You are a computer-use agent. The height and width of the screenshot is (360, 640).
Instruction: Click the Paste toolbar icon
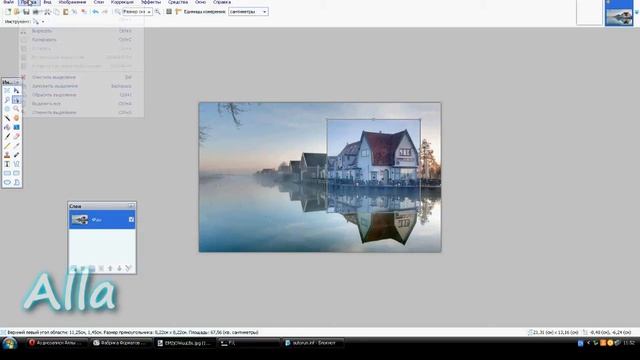[65, 12]
